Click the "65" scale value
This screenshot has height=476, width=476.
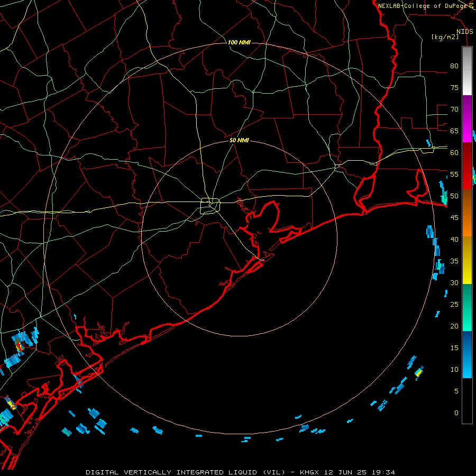(x=454, y=131)
